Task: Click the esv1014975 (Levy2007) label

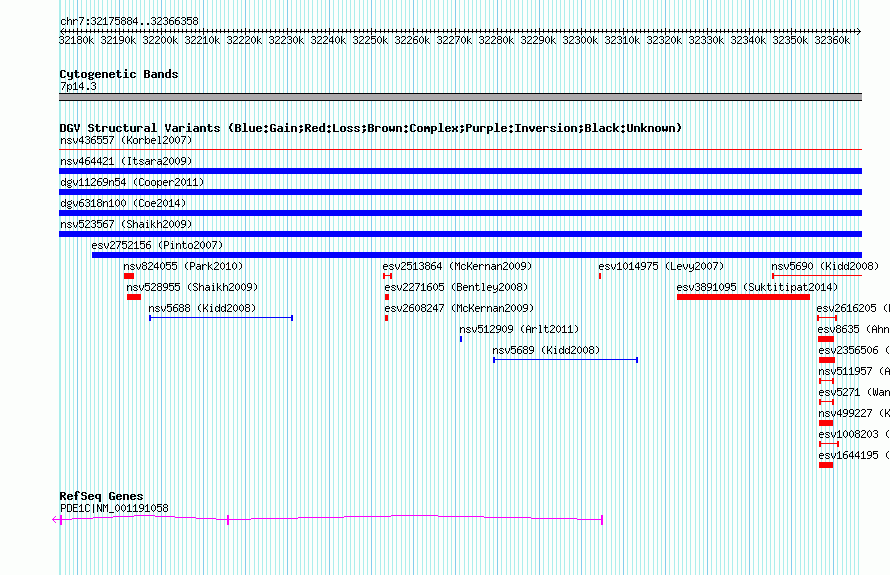Action: pyautogui.click(x=661, y=266)
